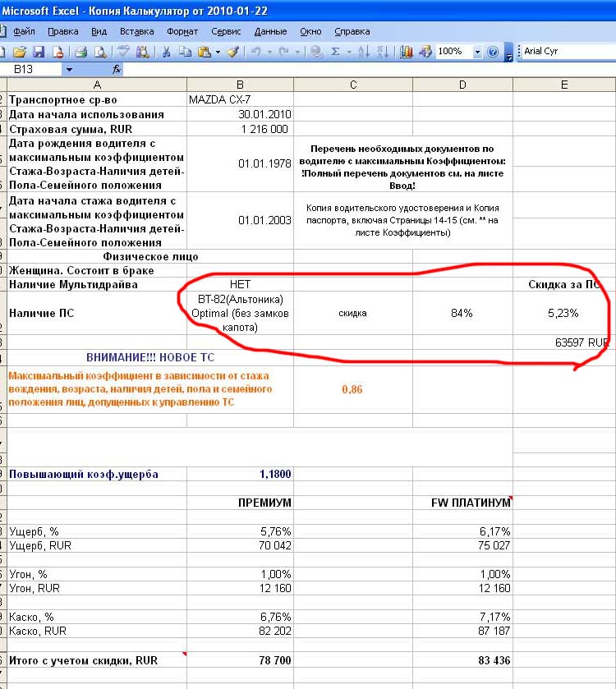Select the 01.01.1978 birth date cell
This screenshot has width=616, height=689.
coord(240,164)
